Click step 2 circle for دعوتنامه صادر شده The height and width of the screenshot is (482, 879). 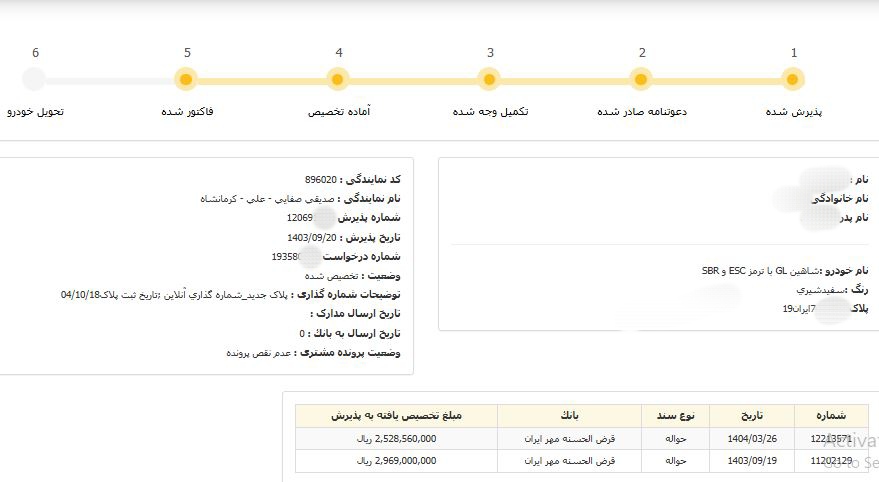(641, 79)
